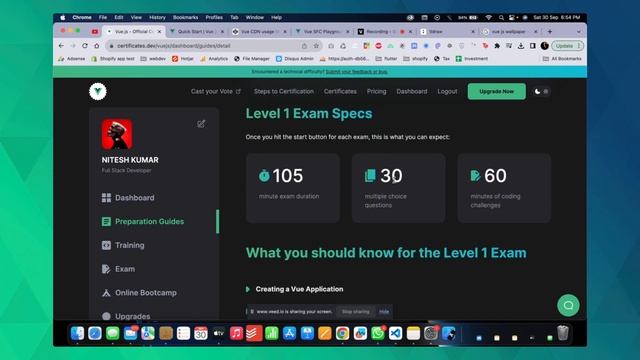The height and width of the screenshot is (360, 640).
Task: Click the Chrome downloads icon
Action: 521,46
